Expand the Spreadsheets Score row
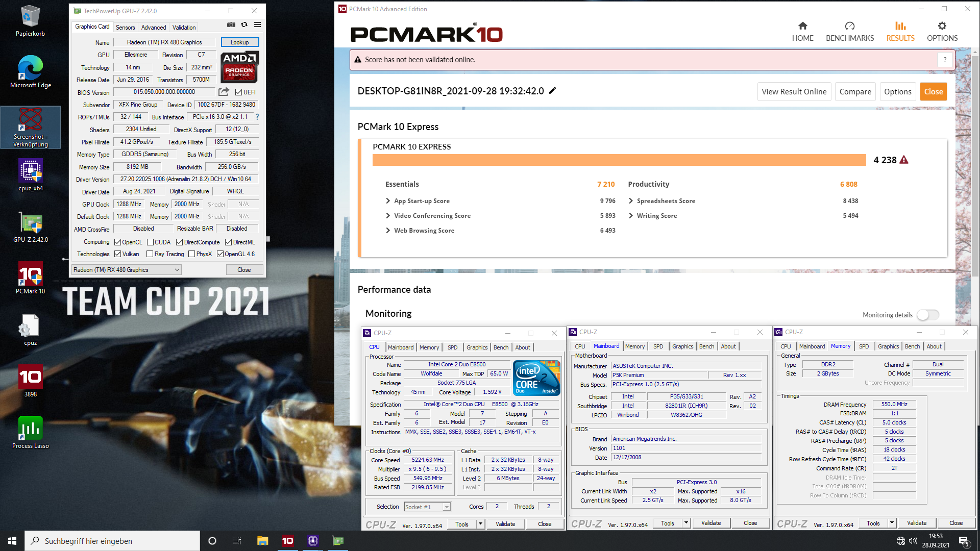The height and width of the screenshot is (551, 980). (631, 201)
